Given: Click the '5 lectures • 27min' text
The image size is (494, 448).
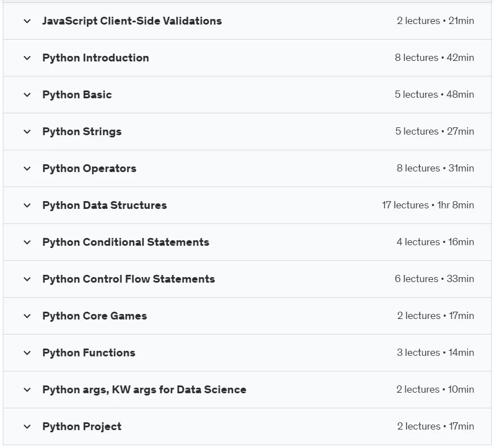Looking at the screenshot, I should pyautogui.click(x=435, y=131).
